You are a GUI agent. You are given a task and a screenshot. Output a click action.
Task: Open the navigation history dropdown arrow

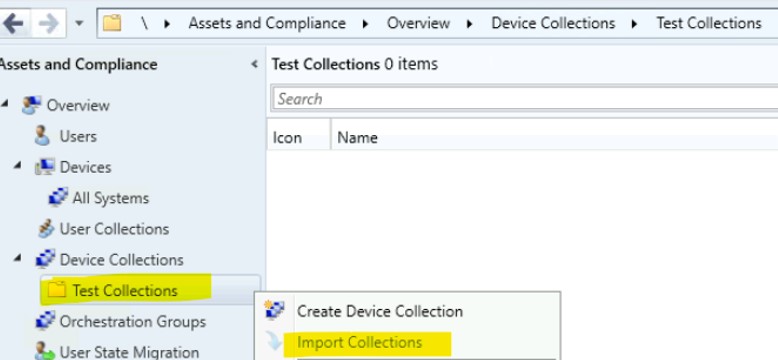(x=79, y=23)
